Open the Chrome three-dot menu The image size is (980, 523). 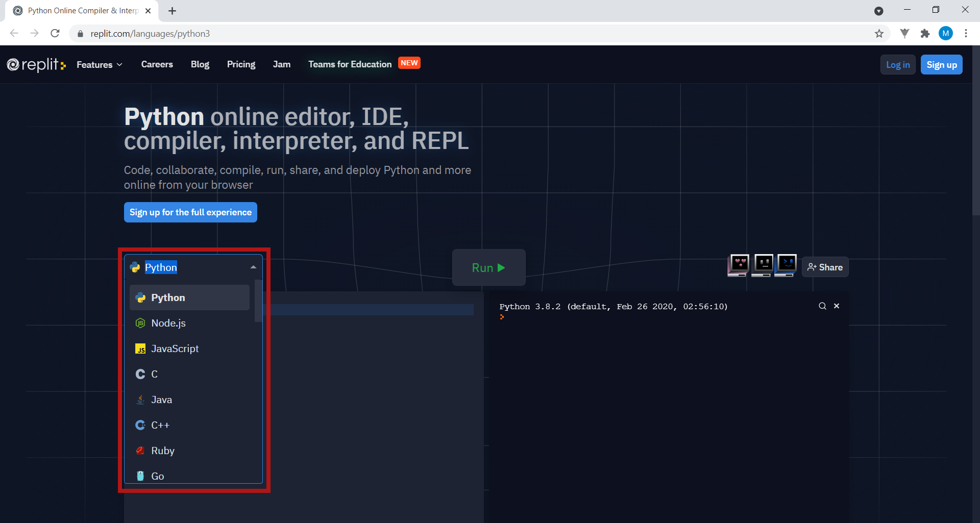click(x=966, y=34)
